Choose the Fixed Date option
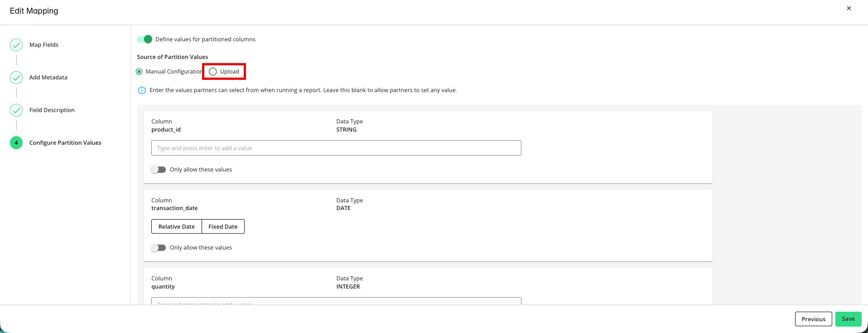The image size is (868, 333). point(223,227)
